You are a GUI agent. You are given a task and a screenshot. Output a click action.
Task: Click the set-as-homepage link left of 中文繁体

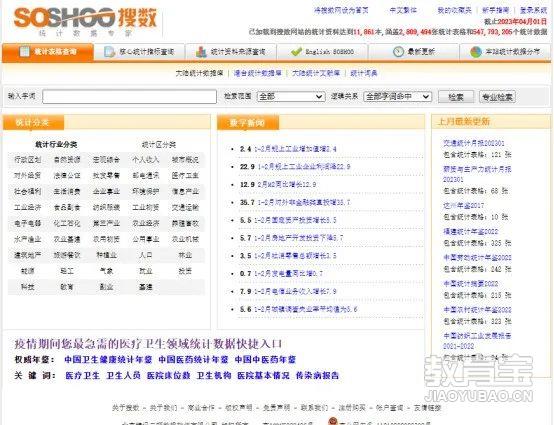pyautogui.click(x=341, y=10)
